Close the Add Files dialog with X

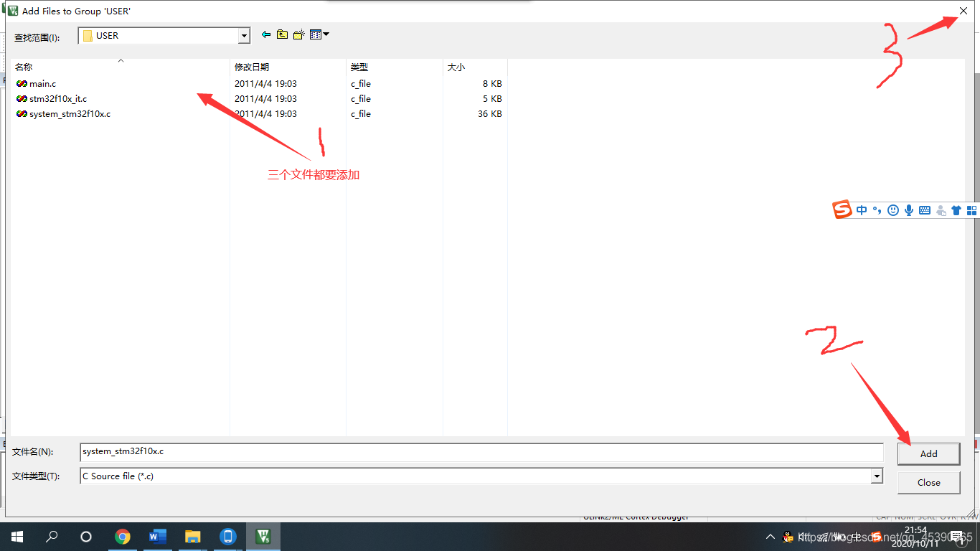963,11
